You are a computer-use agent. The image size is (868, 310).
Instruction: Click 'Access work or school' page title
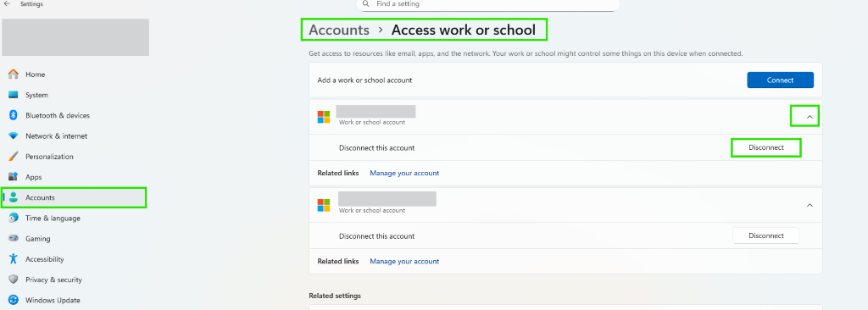pyautogui.click(x=464, y=30)
